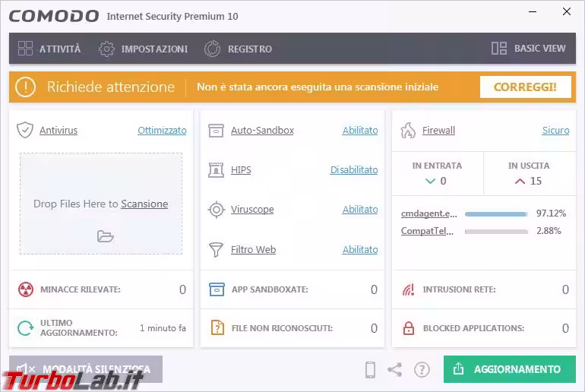Click the Minacce Rilevate count
This screenshot has height=392, width=585.
[182, 289]
